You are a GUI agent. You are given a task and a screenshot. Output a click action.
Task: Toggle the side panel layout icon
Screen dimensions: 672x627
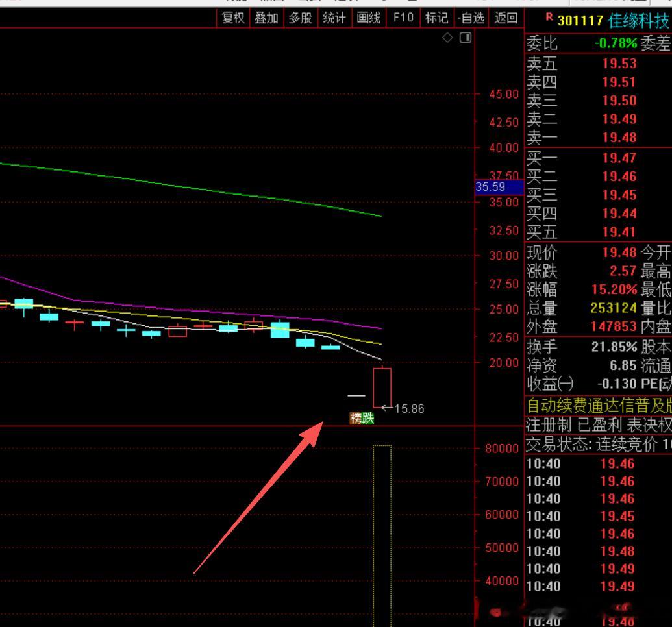466,38
